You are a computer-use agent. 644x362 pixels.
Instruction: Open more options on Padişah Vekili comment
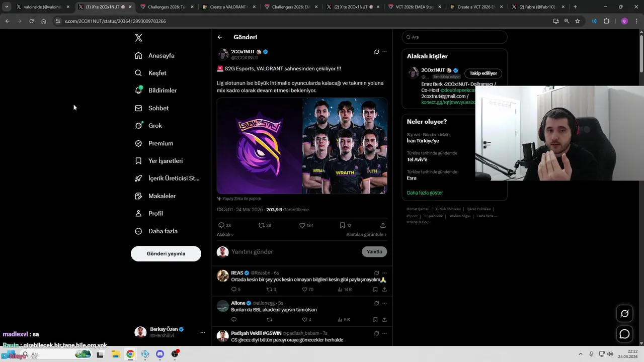tap(384, 333)
